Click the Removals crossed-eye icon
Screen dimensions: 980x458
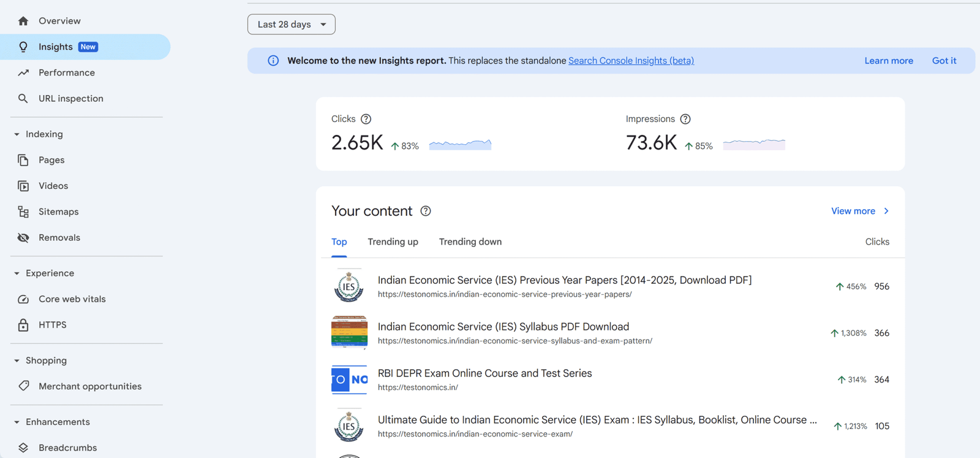pos(23,237)
